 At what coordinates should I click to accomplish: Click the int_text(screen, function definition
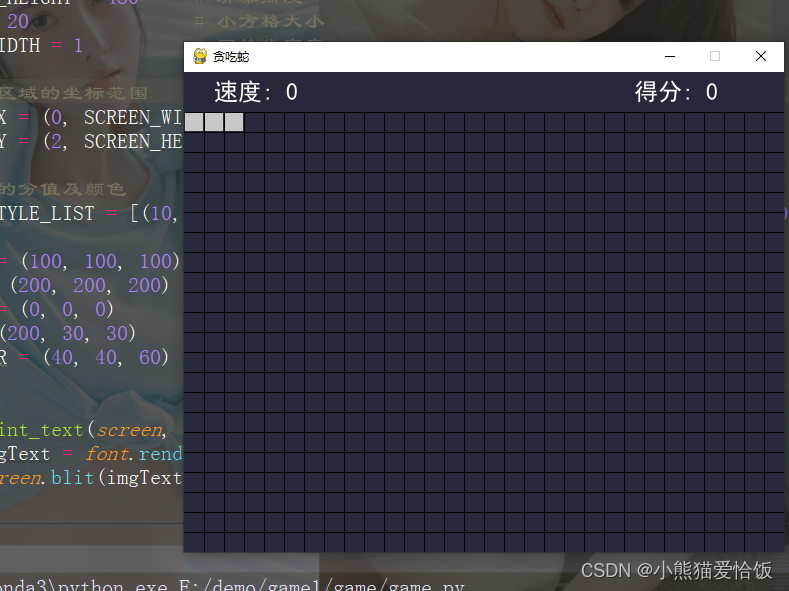[83, 430]
